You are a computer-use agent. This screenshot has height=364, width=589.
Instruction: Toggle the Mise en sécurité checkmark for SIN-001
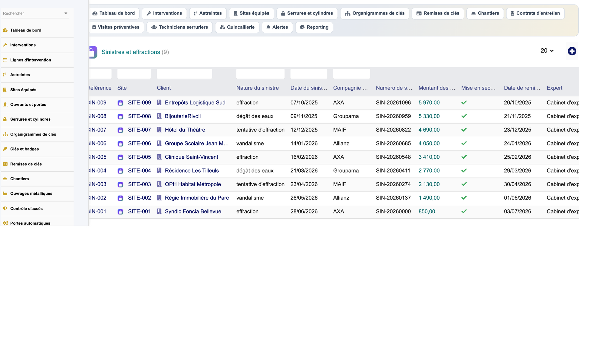[464, 211]
